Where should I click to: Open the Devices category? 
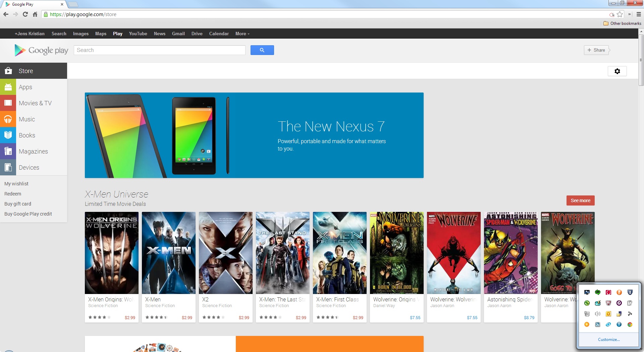coord(34,167)
